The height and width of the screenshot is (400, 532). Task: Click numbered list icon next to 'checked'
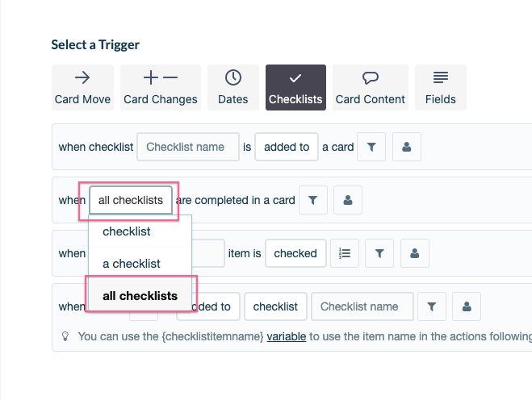coord(345,253)
